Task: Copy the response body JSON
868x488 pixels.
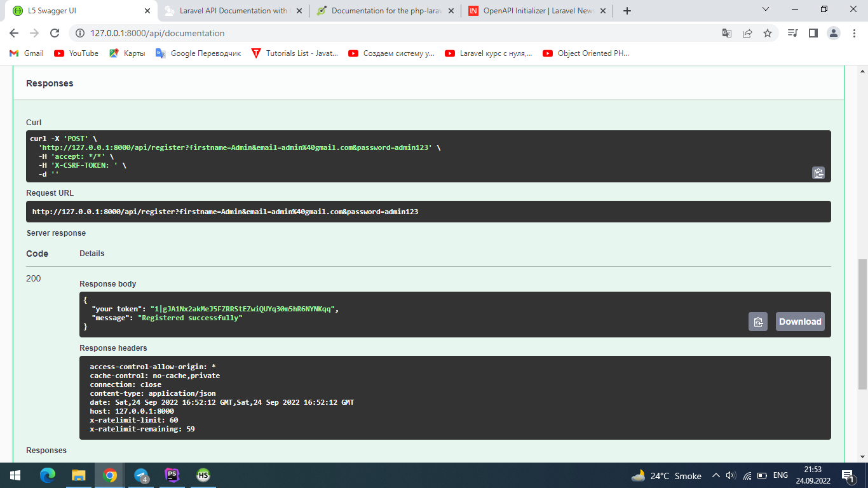Action: tap(757, 322)
